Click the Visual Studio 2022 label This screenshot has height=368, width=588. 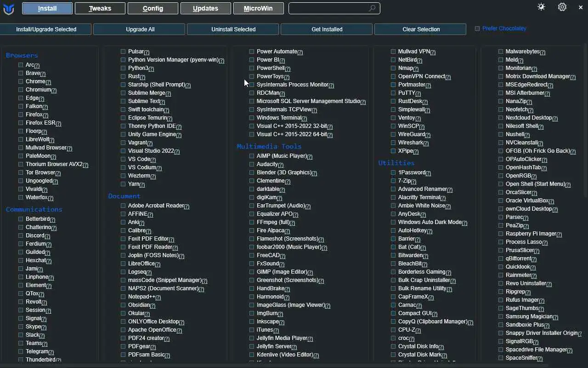click(x=151, y=151)
